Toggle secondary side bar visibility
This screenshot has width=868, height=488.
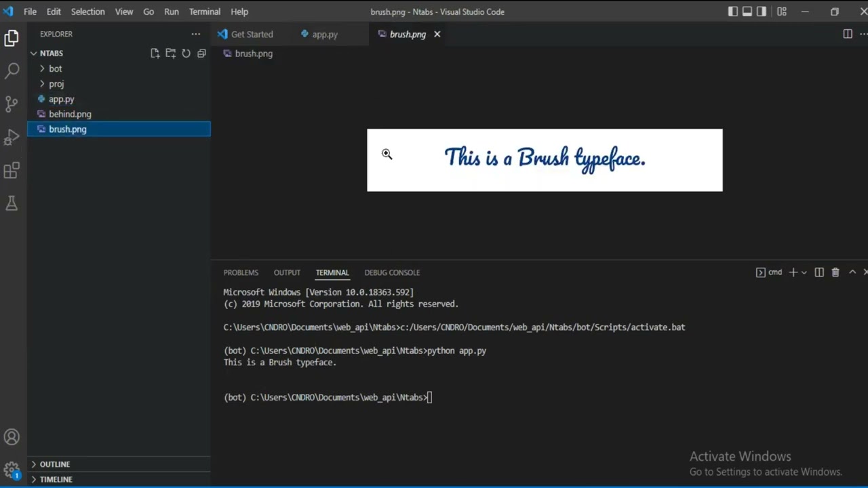761,12
